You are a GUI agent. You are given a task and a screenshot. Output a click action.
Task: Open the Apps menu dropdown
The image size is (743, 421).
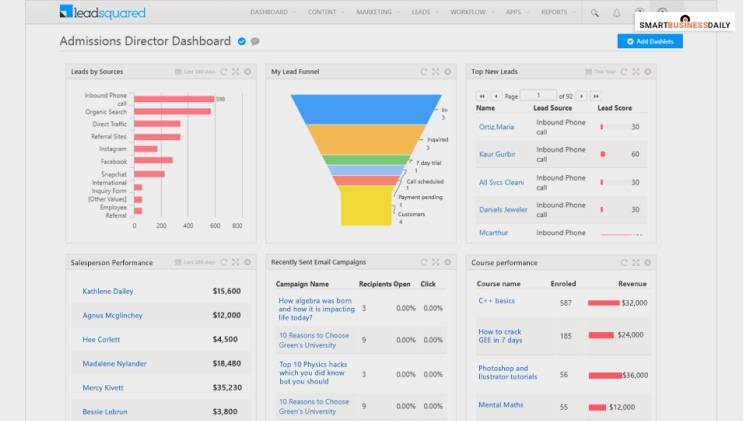(x=516, y=12)
